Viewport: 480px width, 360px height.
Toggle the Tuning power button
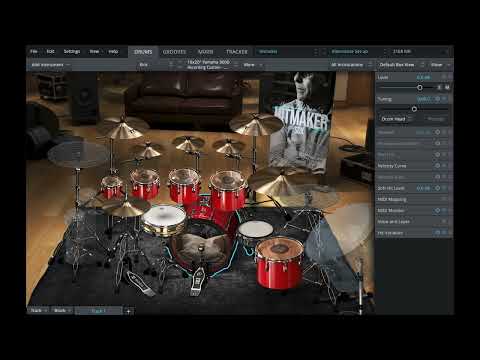[x=438, y=99]
